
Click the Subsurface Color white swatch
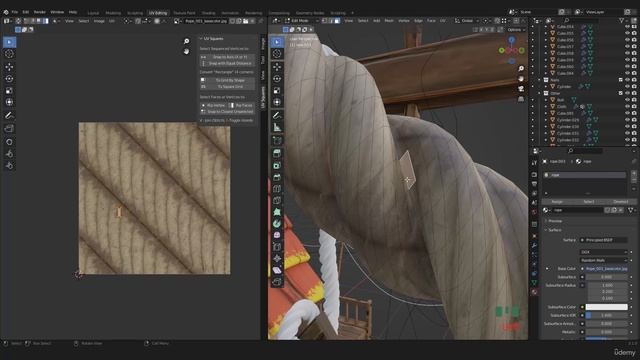(607, 307)
